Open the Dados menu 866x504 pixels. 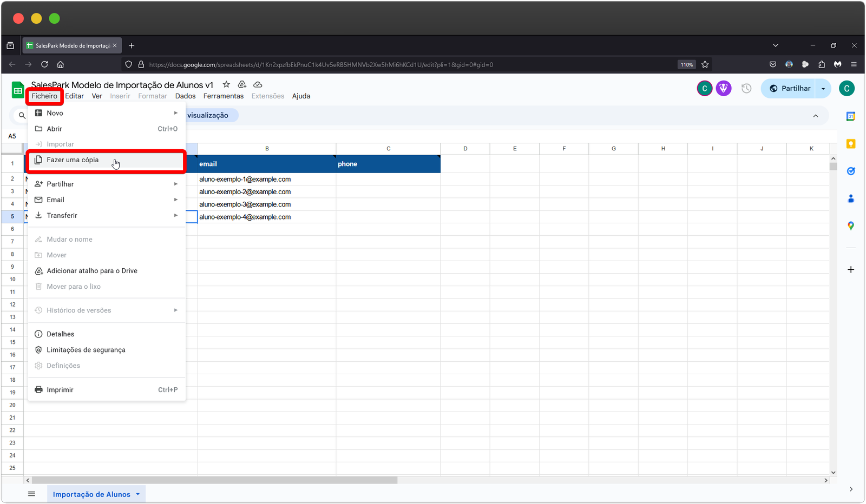[x=185, y=96]
